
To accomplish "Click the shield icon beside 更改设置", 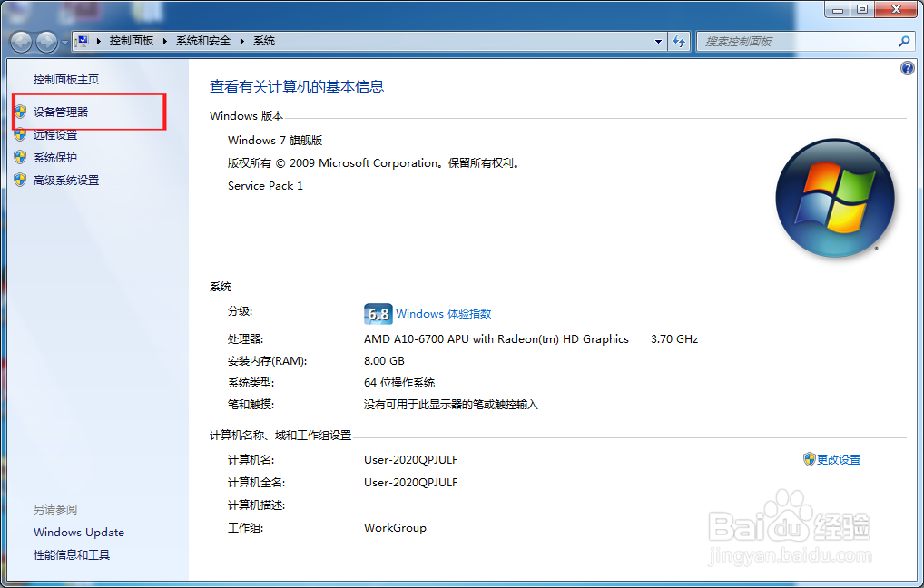I will pos(809,459).
